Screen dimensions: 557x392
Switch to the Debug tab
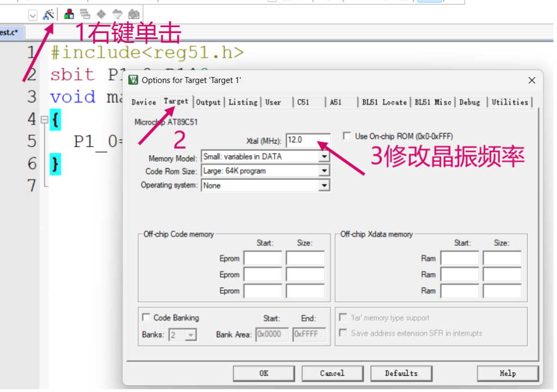pos(470,102)
